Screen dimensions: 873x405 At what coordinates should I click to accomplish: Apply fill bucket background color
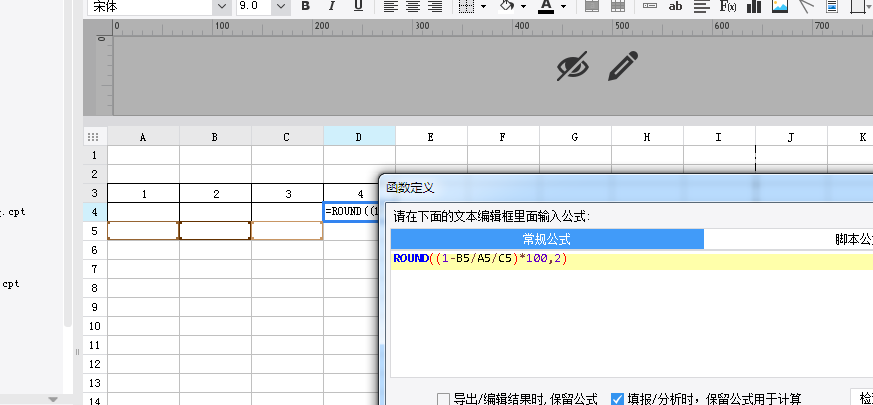click(507, 6)
